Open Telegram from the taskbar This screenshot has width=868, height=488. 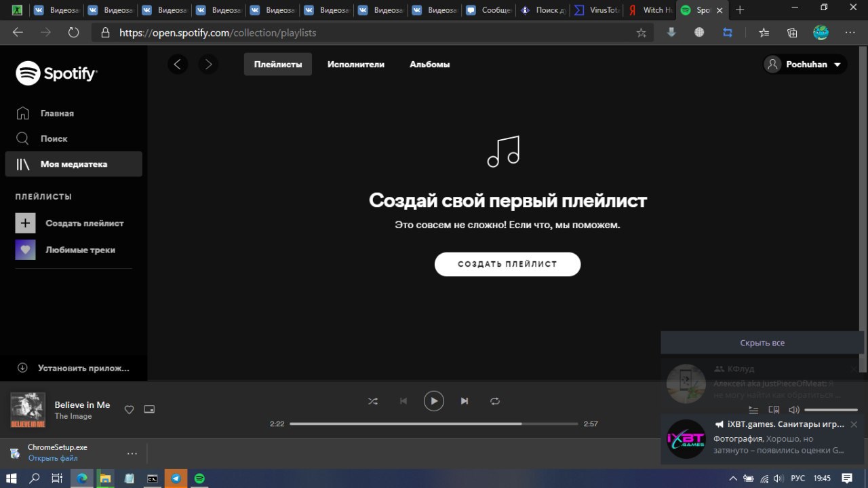[x=176, y=478]
